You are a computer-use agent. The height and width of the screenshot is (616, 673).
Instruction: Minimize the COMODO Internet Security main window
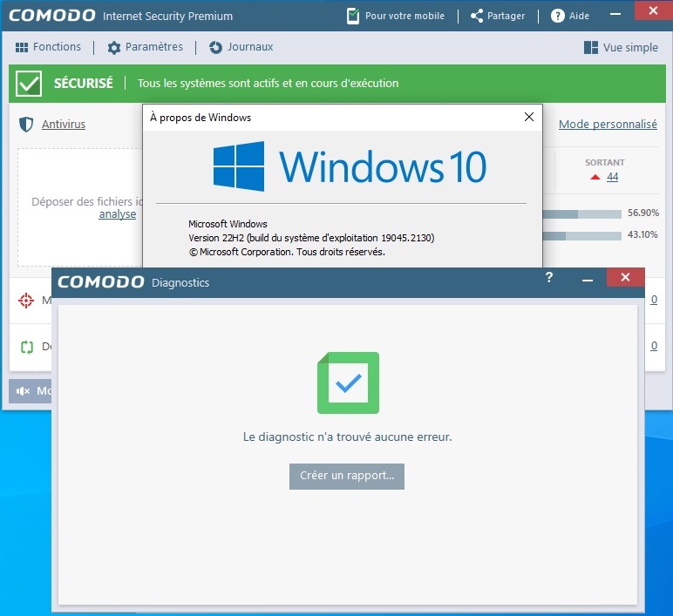[615, 14]
